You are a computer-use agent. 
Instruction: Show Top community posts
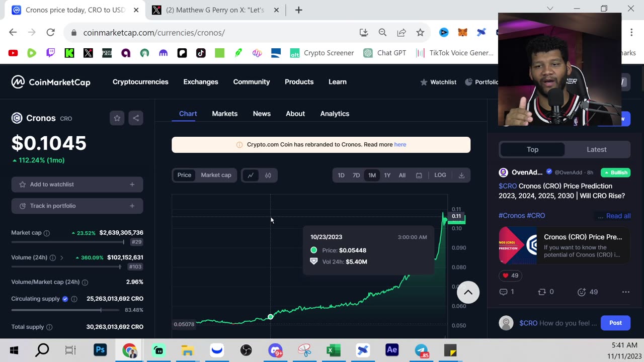pos(532,149)
